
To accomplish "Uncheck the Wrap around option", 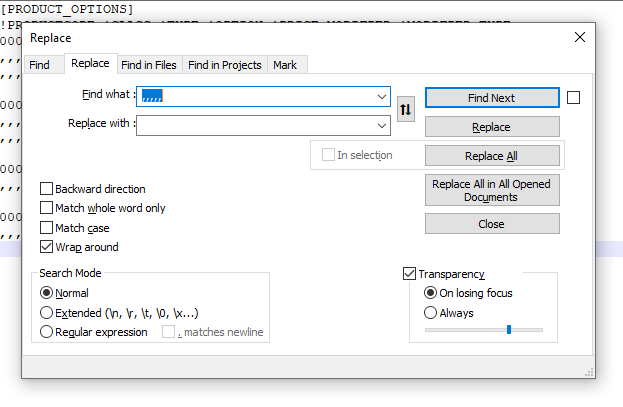I will tap(47, 247).
